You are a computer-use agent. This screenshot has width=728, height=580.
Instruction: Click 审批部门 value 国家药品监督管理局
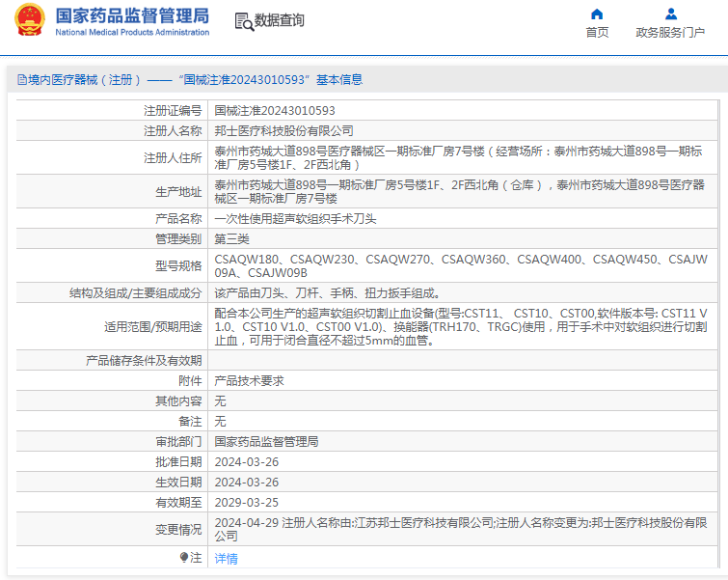point(266,442)
